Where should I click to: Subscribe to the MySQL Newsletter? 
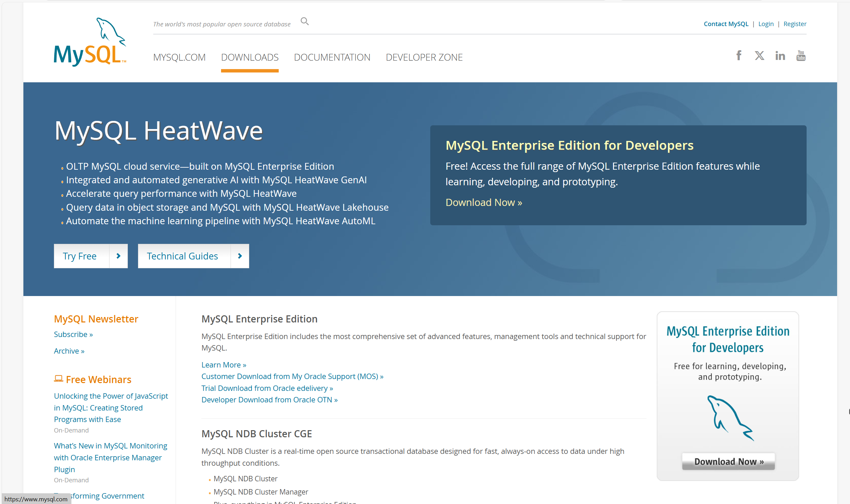(73, 334)
